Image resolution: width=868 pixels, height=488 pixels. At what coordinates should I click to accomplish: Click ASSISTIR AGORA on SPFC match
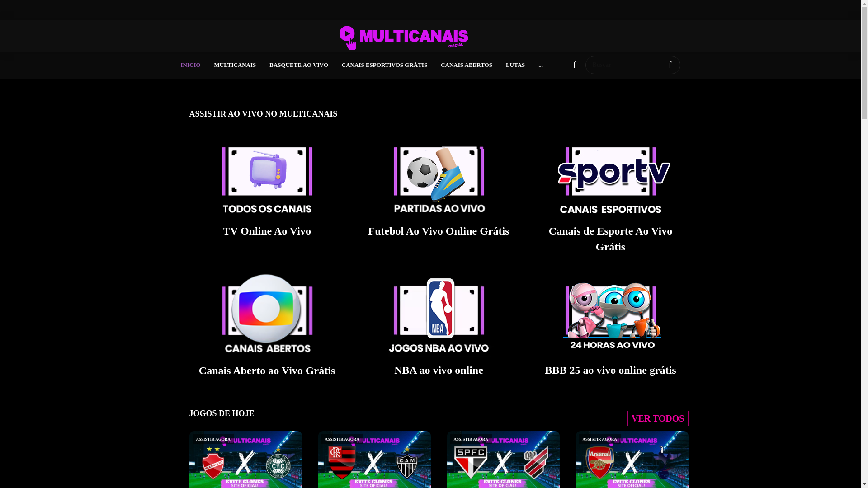pyautogui.click(x=471, y=439)
